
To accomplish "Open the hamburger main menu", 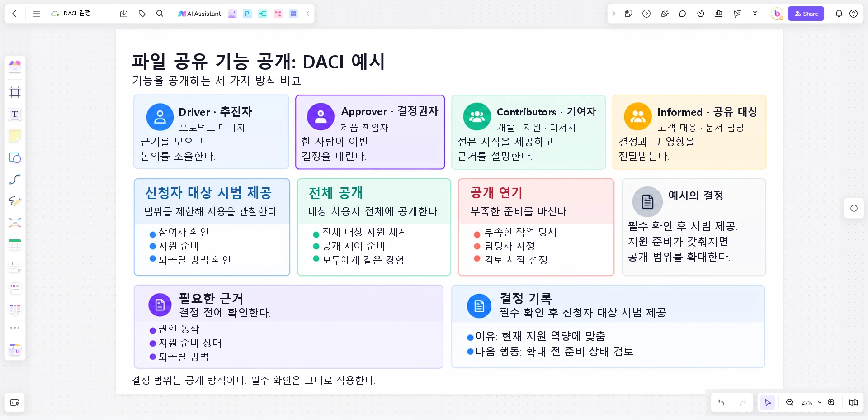I will point(37,14).
